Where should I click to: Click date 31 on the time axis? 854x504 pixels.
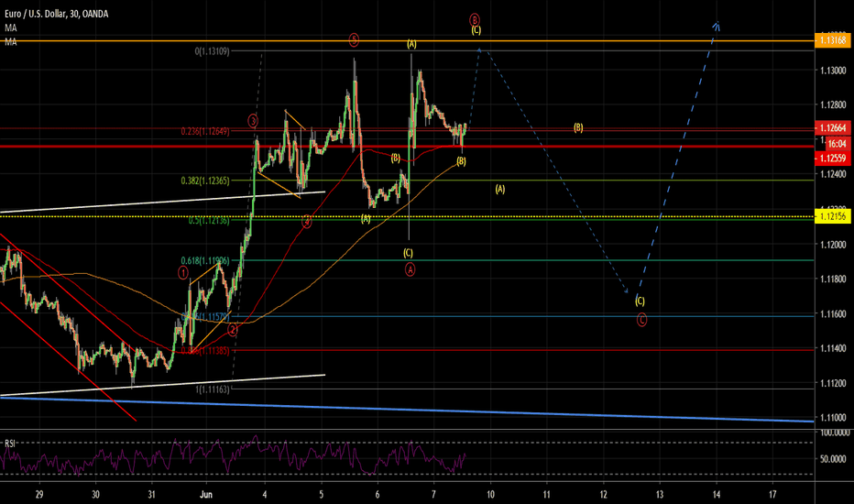(151, 495)
